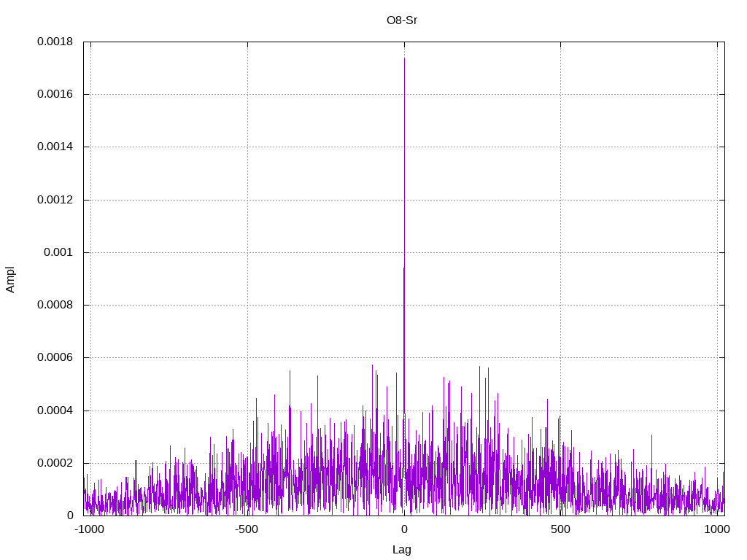Screen dimensions: 747x560
Task: Click the y-axis value 0.0012
Action: click(x=55, y=200)
